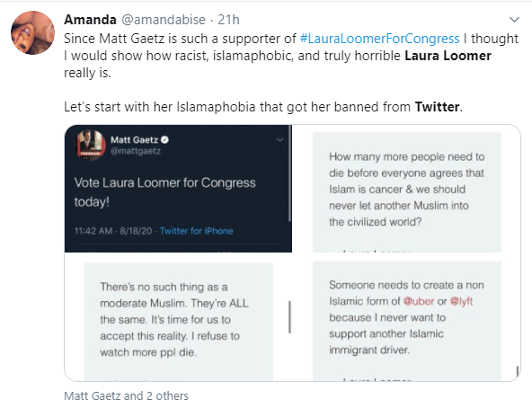Open the 'Islam is cancer' quote image

click(407, 189)
